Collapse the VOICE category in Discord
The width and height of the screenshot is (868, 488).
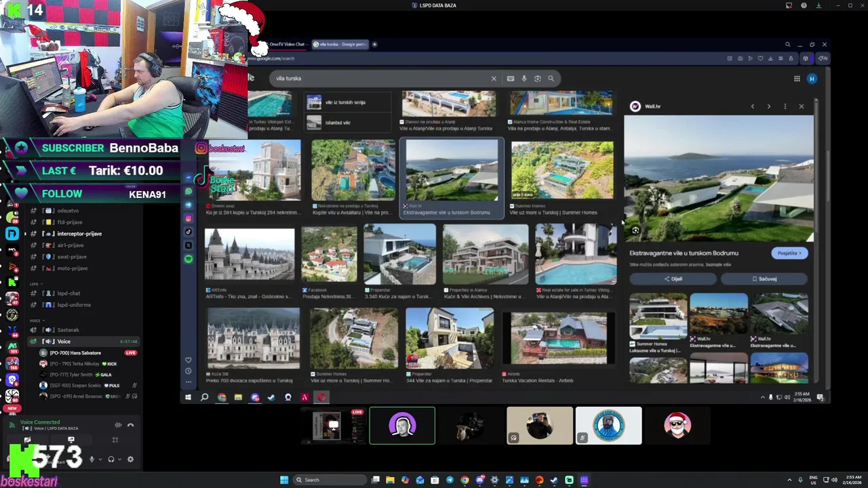[36, 320]
